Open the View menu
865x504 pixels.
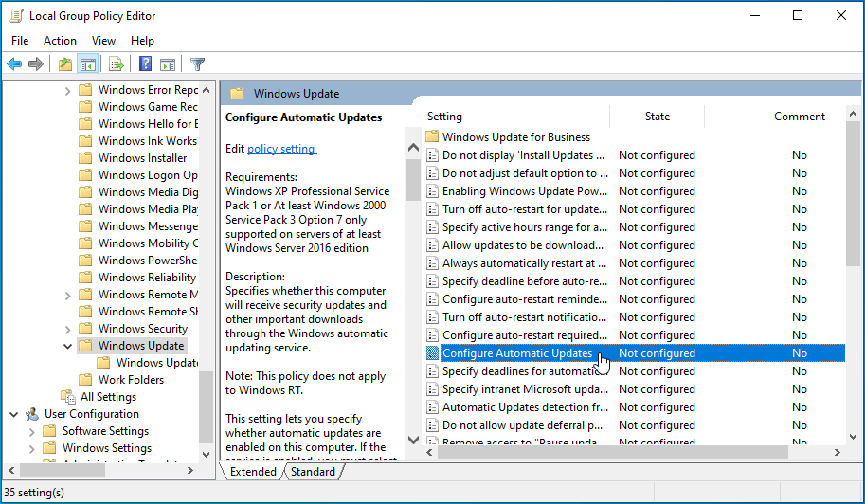tap(103, 41)
